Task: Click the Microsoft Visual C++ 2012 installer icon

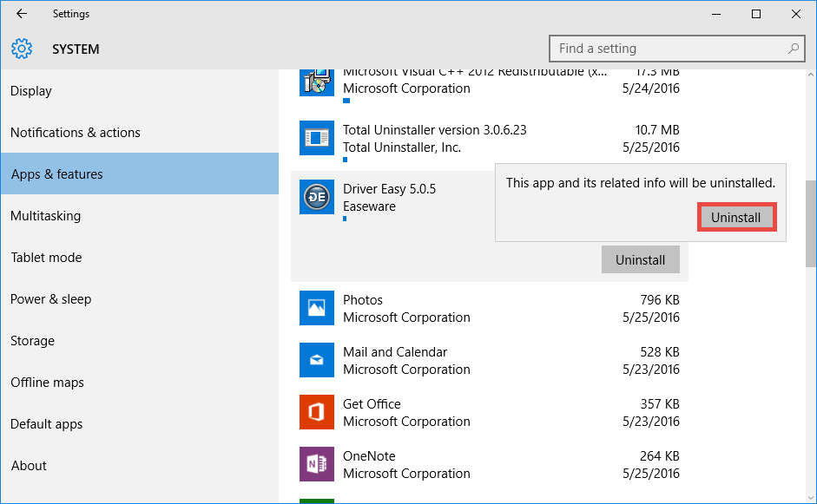Action: 317,82
